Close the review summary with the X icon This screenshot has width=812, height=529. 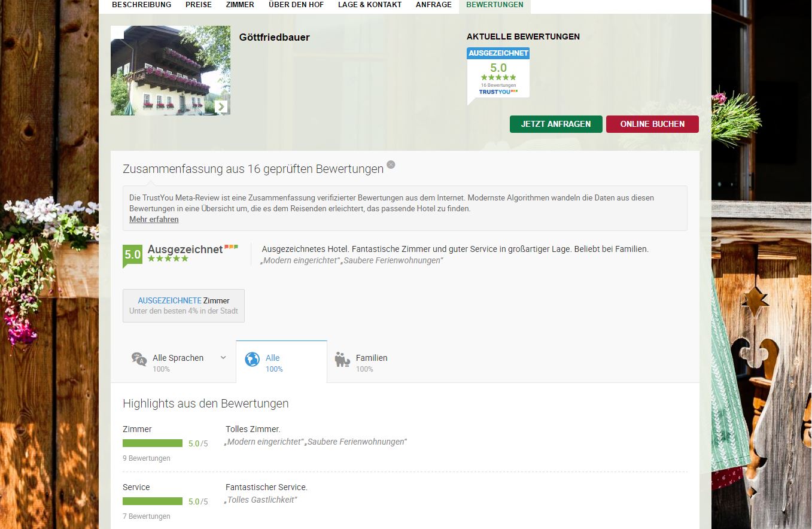point(391,165)
